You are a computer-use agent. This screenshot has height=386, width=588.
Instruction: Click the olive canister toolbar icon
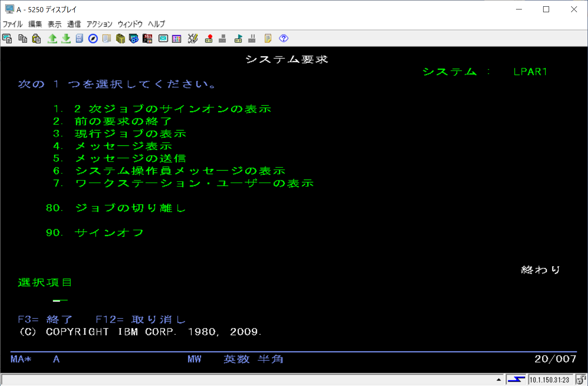pyautogui.click(x=120, y=39)
